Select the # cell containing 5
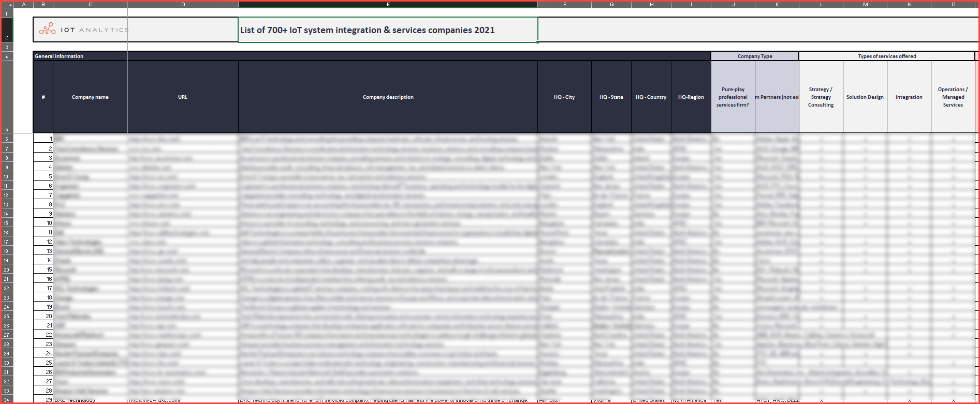980x404 pixels. pyautogui.click(x=43, y=176)
